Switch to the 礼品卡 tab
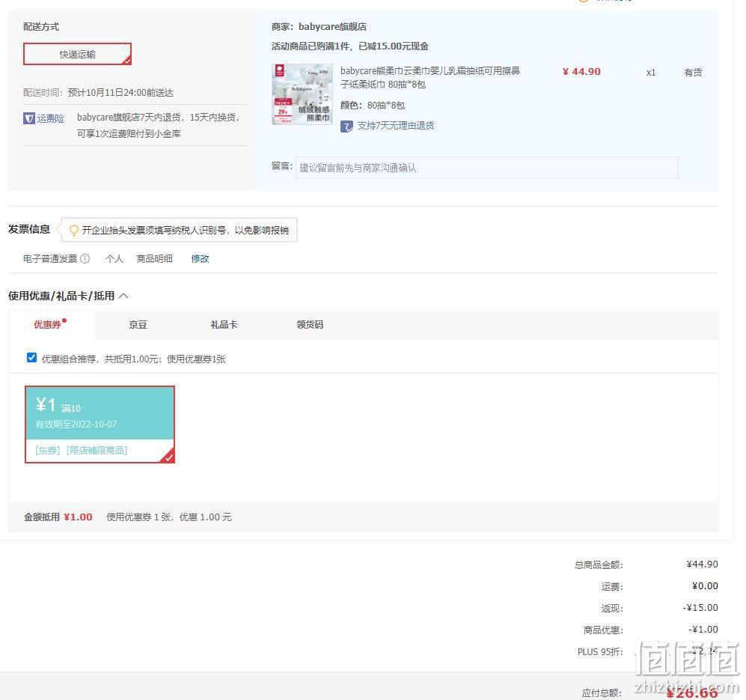This screenshot has width=746, height=700. coord(224,325)
